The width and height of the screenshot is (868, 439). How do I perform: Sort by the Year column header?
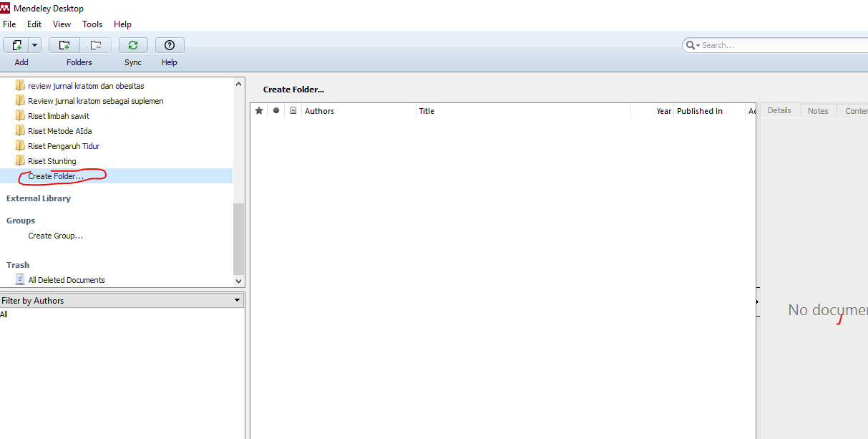(x=653, y=111)
